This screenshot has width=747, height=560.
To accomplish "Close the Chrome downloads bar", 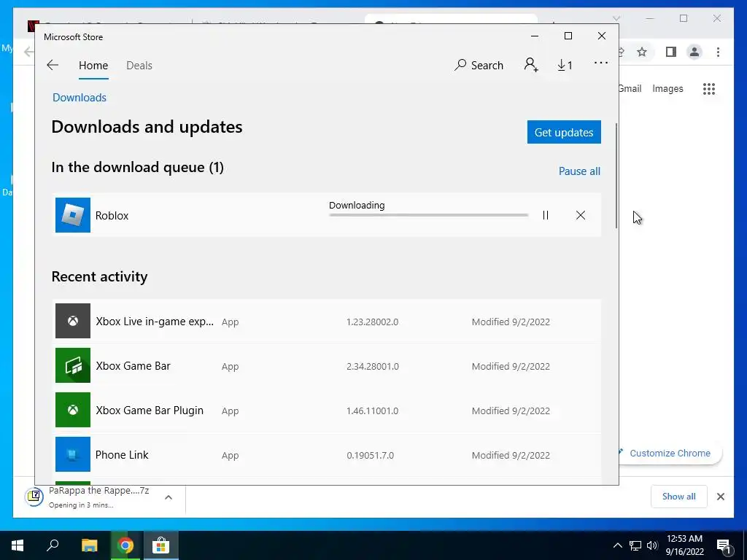I will point(720,497).
